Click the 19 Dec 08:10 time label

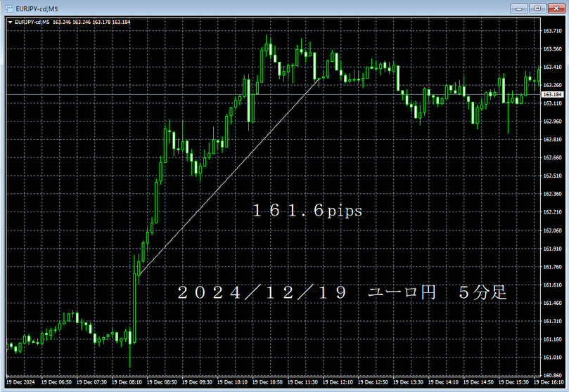(127, 382)
